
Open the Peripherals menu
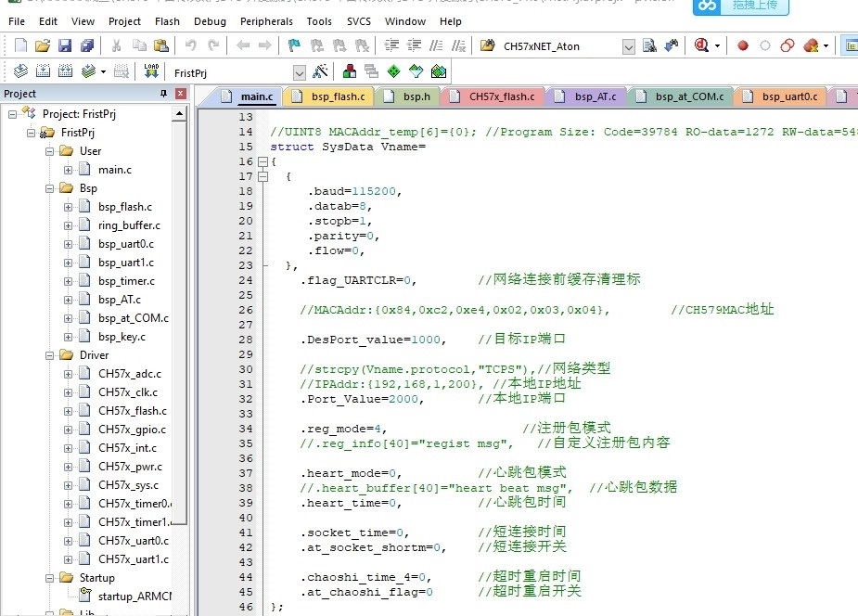[265, 20]
